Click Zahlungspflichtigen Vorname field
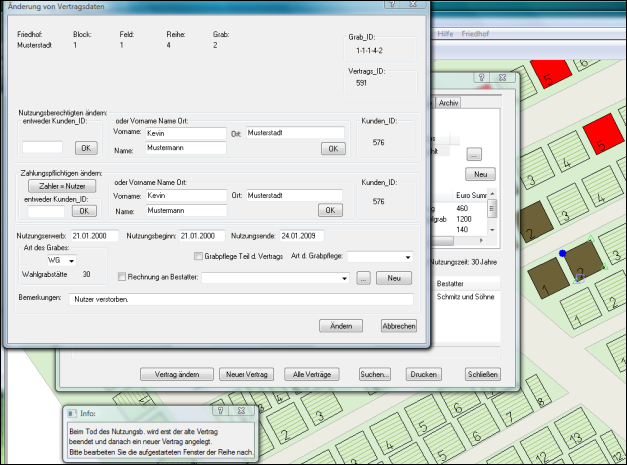This screenshot has width=627, height=465. click(186, 196)
